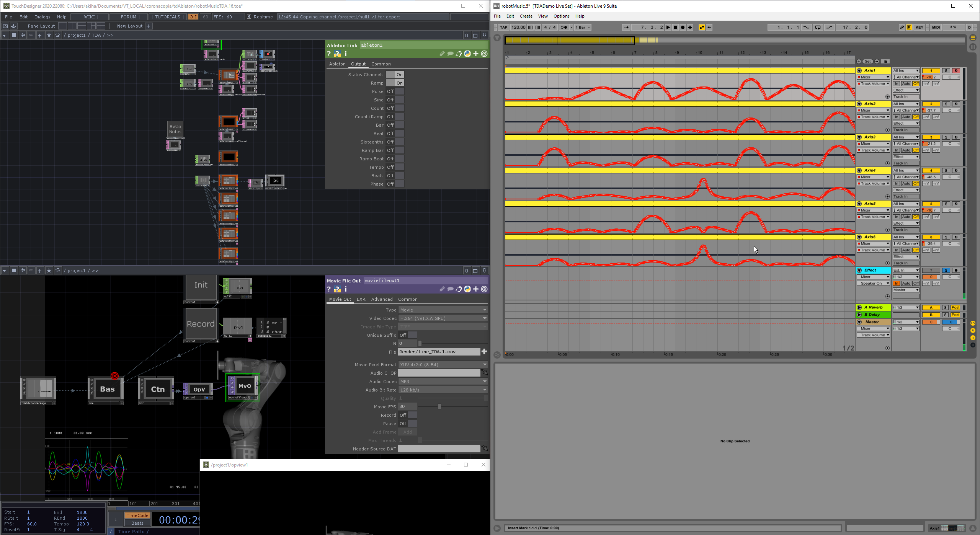Switch to the EXR parameter tab

coord(361,299)
